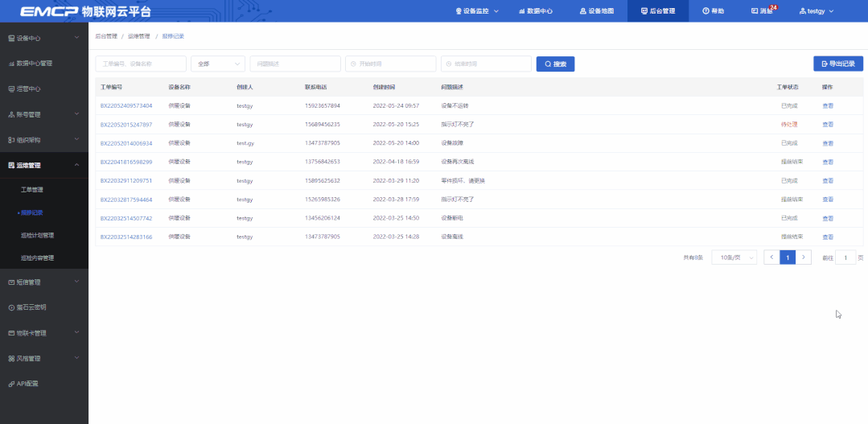The height and width of the screenshot is (424, 868).
Task: Click the 设备监控 icon in top bar
Action: [x=459, y=11]
